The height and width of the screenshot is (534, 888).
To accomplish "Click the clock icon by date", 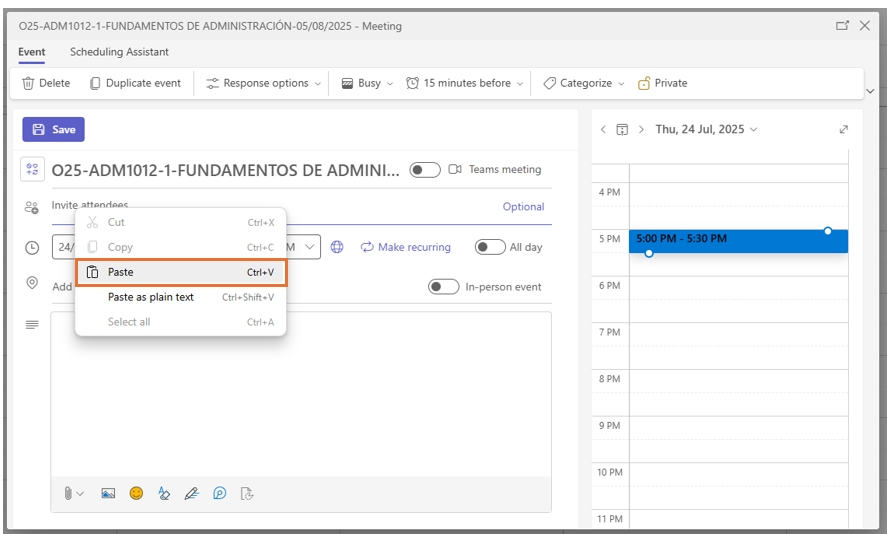I will click(x=32, y=248).
